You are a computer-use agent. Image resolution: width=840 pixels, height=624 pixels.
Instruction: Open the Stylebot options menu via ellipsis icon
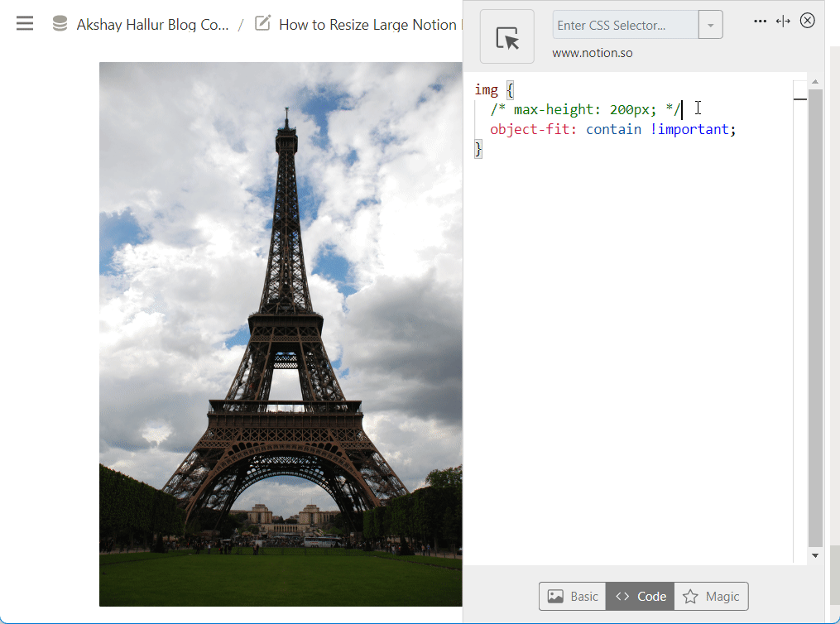760,21
